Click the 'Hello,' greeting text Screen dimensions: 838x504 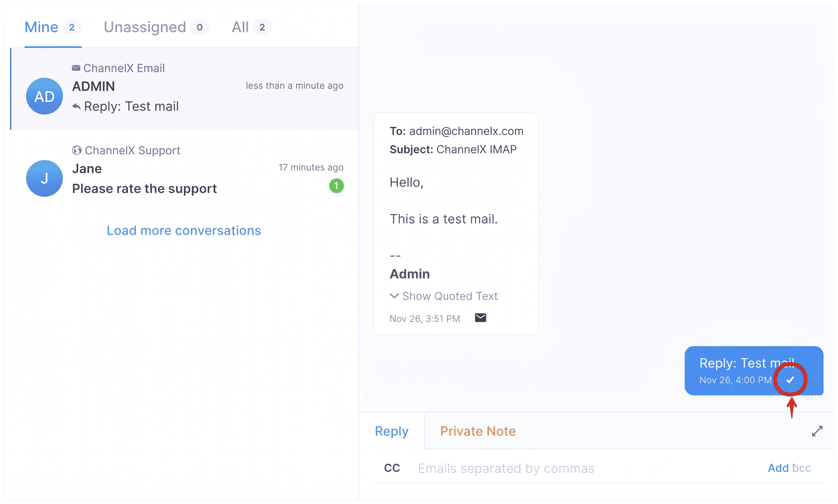click(406, 182)
